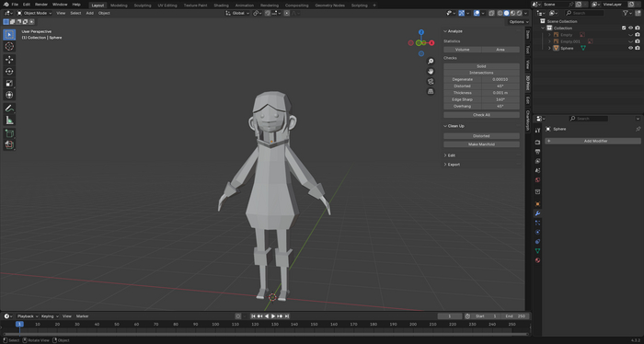Select the Annotate tool
644x344 pixels.
point(9,109)
